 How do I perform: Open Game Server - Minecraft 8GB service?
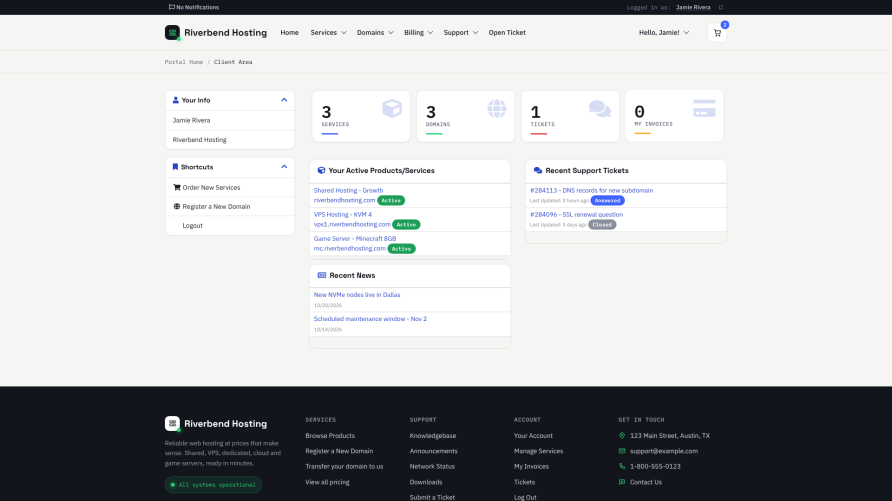click(354, 239)
